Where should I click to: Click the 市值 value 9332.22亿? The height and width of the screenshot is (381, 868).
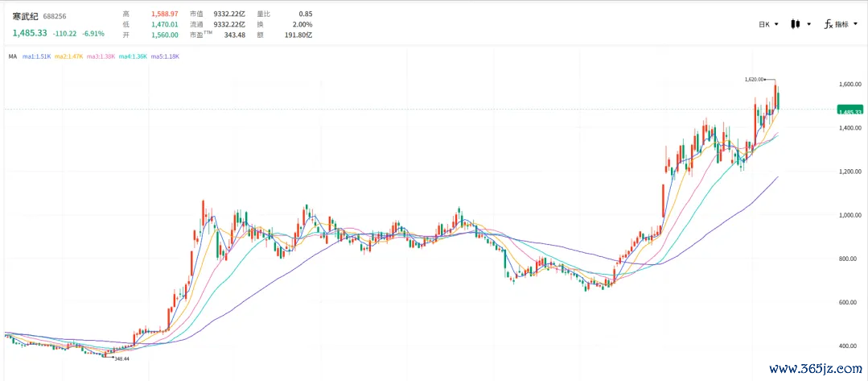(228, 14)
